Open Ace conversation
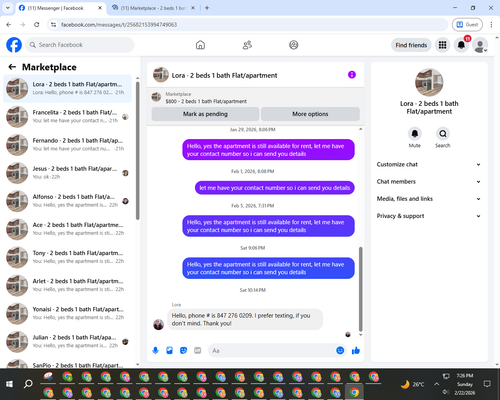This screenshot has width=500, height=400. pyautogui.click(x=67, y=229)
